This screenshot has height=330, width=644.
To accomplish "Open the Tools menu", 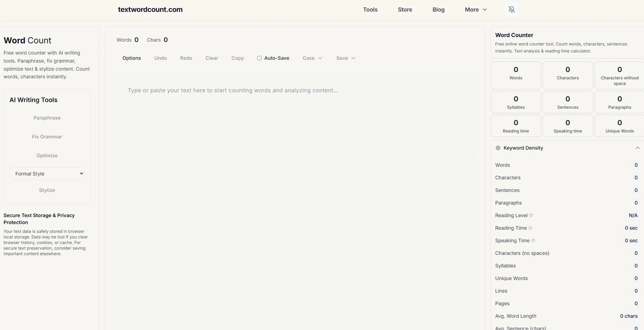I will tap(370, 9).
